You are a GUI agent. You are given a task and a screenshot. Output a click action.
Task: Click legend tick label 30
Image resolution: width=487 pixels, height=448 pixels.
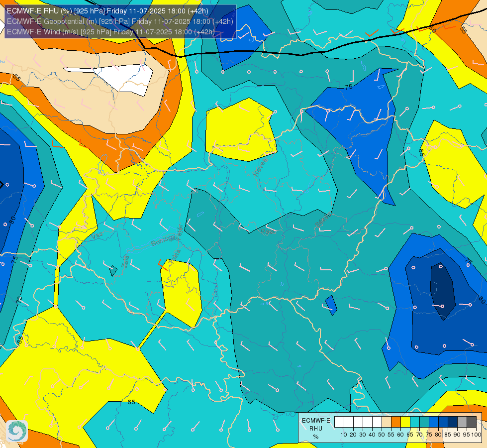tap(363, 435)
